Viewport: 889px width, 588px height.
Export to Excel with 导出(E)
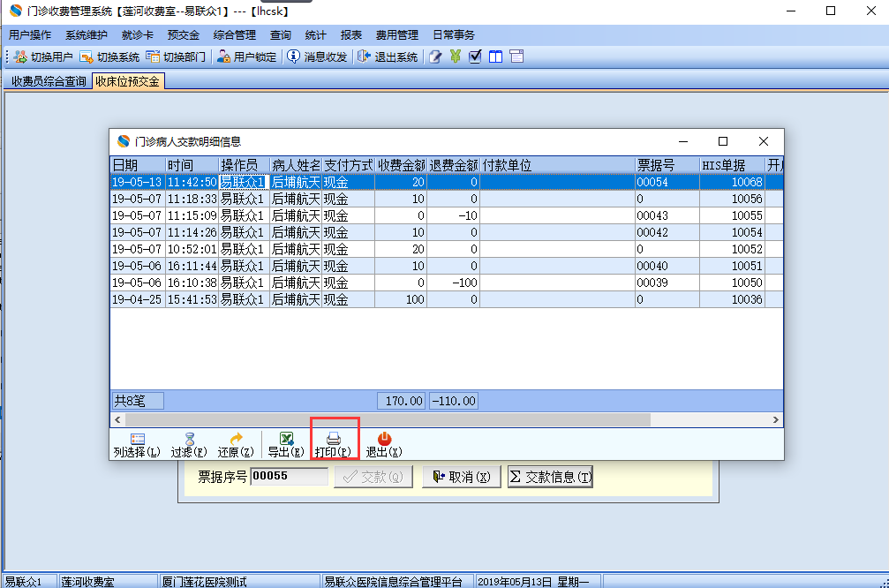pyautogui.click(x=286, y=445)
